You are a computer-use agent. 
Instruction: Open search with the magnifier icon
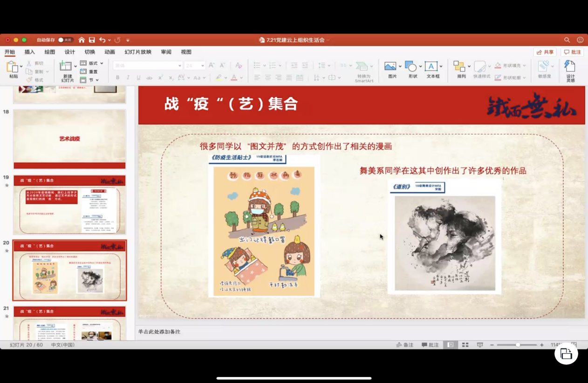point(567,40)
